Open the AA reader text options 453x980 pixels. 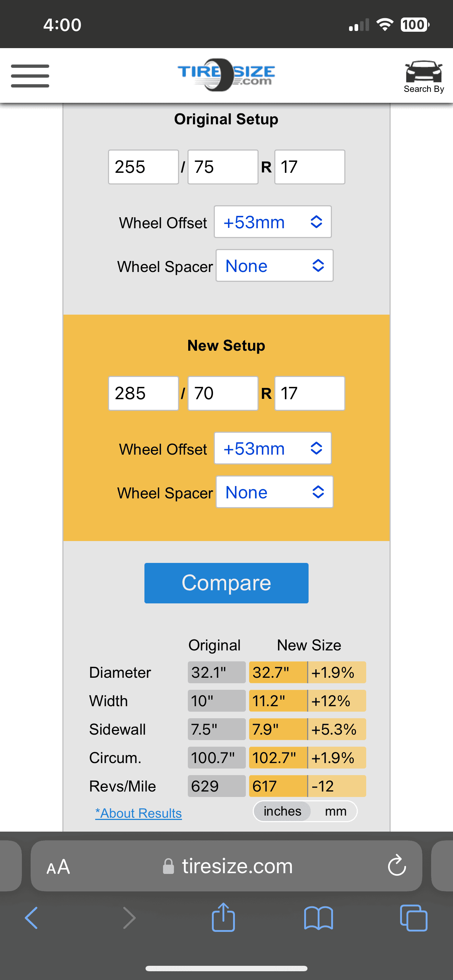[58, 867]
